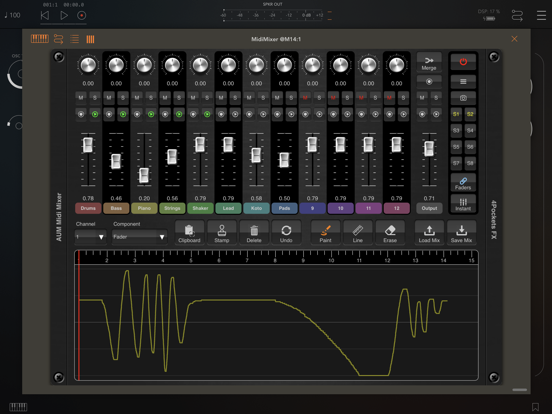Viewport: 552px width, 414px height.
Task: Select the Paint brush tool
Action: (326, 233)
